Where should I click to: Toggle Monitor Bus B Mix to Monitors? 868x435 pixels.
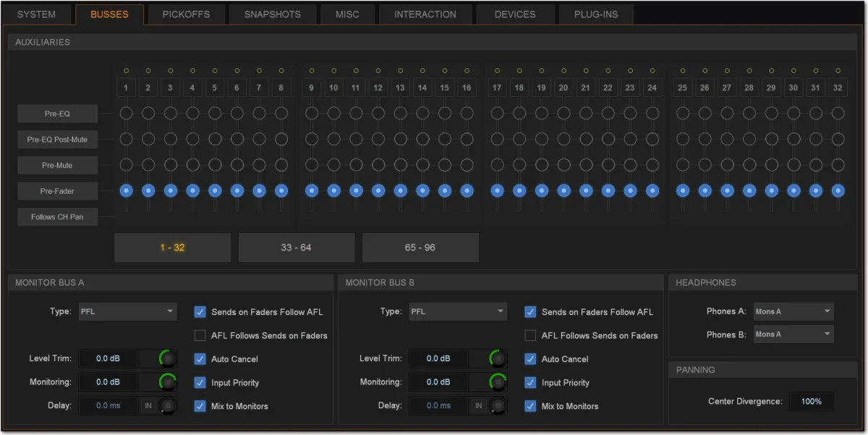(x=531, y=405)
